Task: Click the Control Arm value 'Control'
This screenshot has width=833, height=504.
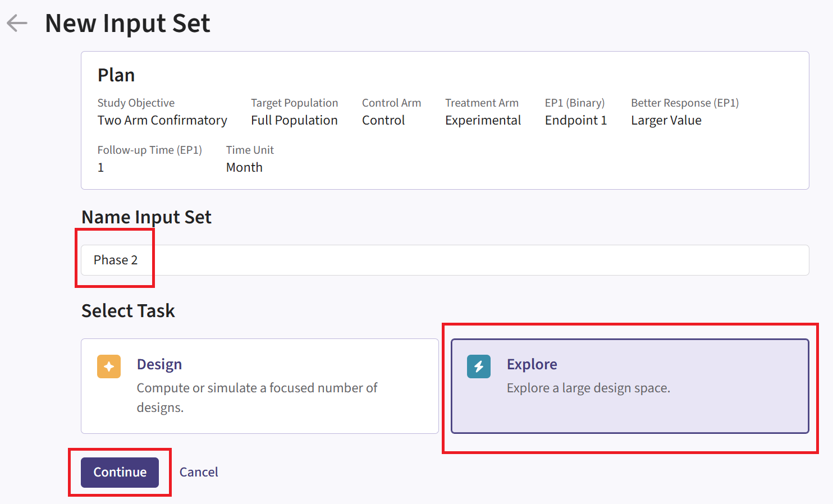Action: point(383,120)
